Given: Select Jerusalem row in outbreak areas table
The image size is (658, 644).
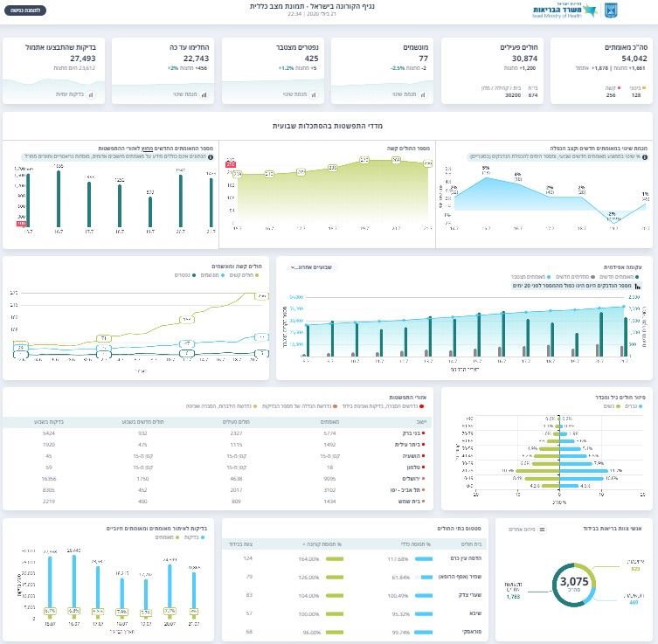Looking at the screenshot, I should coord(218,479).
